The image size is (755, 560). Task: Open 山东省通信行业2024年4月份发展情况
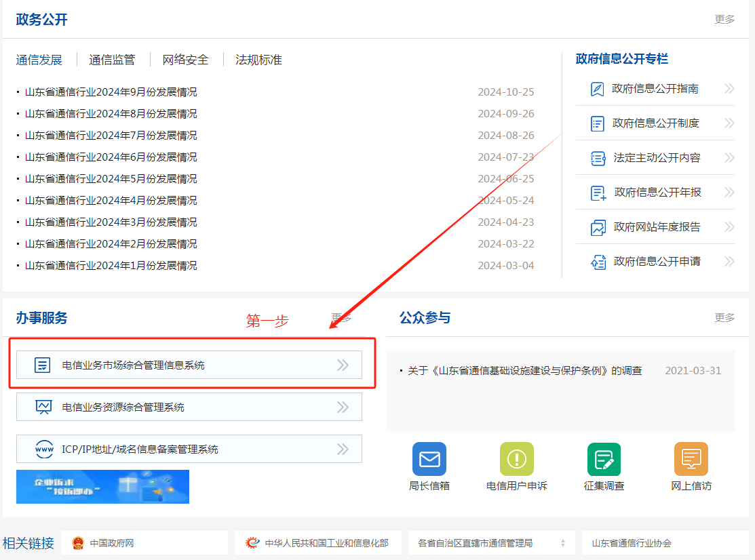(x=111, y=200)
